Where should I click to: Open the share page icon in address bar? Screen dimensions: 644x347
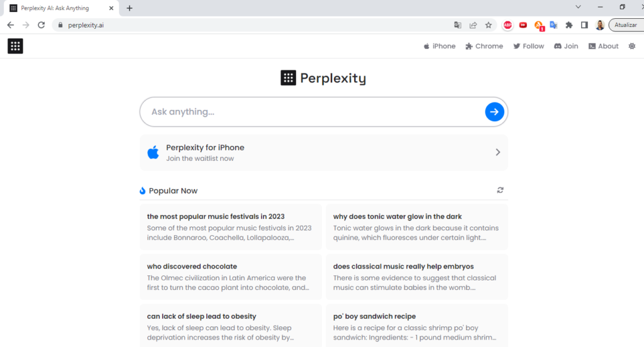tap(473, 25)
